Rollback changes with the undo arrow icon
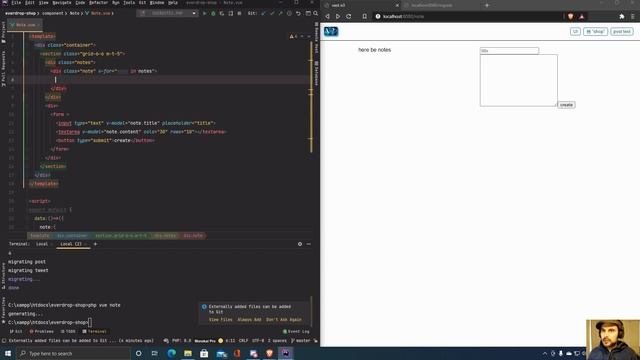The height and width of the screenshot is (360, 640). coord(298,13)
